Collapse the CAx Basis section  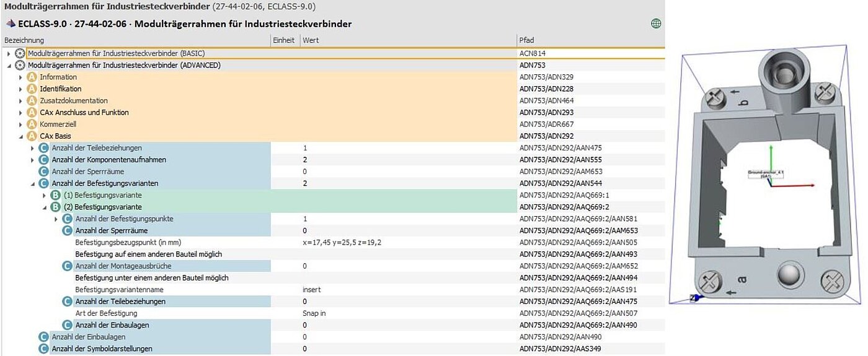[x=21, y=136]
